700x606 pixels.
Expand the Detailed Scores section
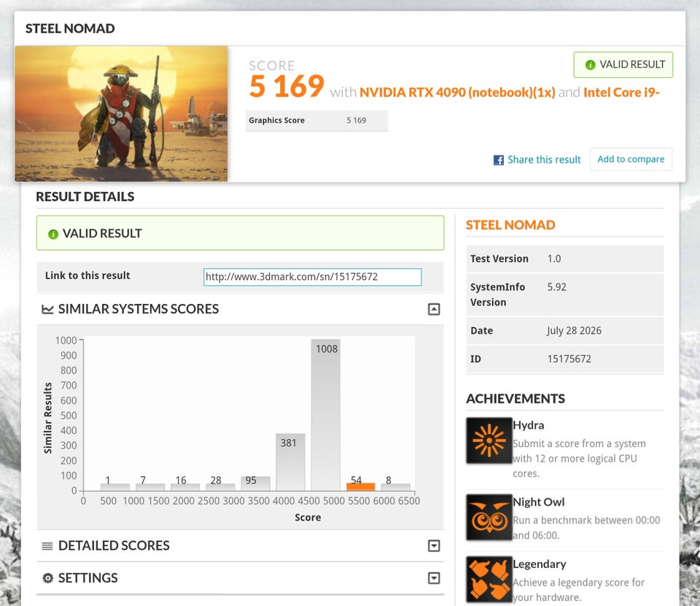pos(434,545)
